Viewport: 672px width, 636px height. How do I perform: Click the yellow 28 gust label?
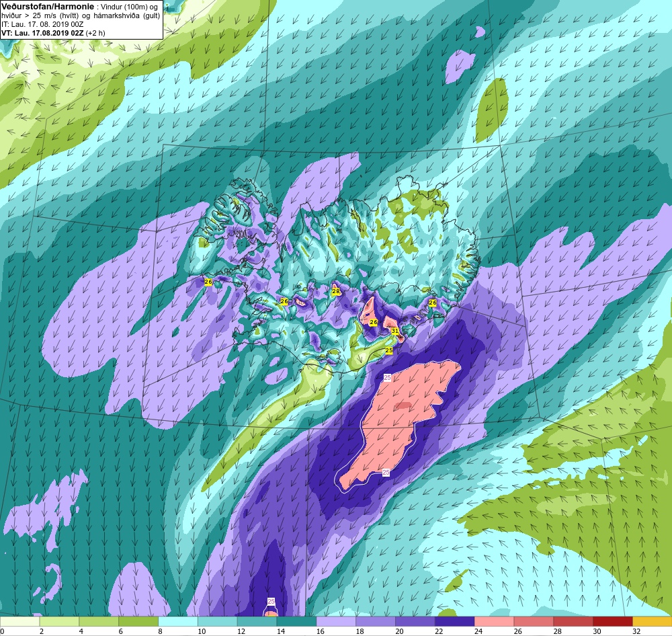[336, 292]
